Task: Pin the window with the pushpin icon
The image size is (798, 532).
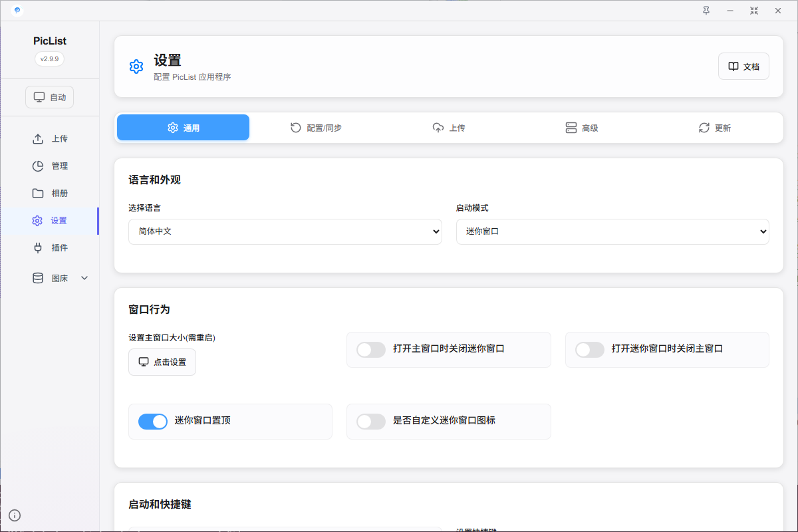Action: tap(706, 10)
